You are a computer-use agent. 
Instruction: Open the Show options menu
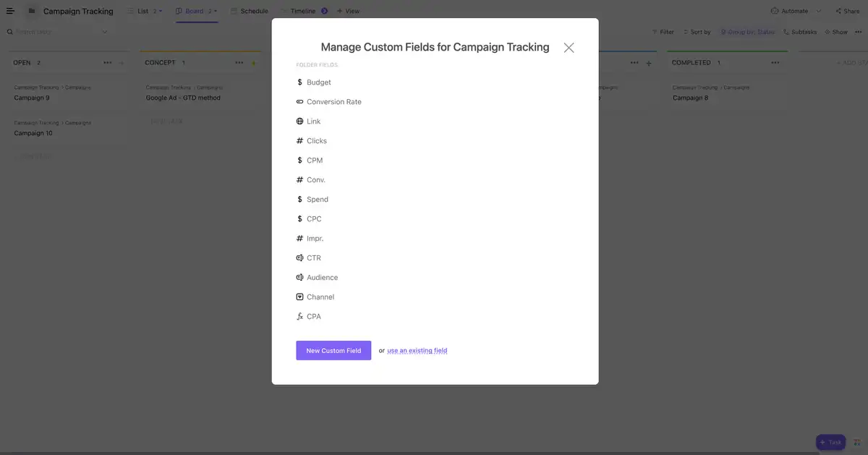point(835,32)
